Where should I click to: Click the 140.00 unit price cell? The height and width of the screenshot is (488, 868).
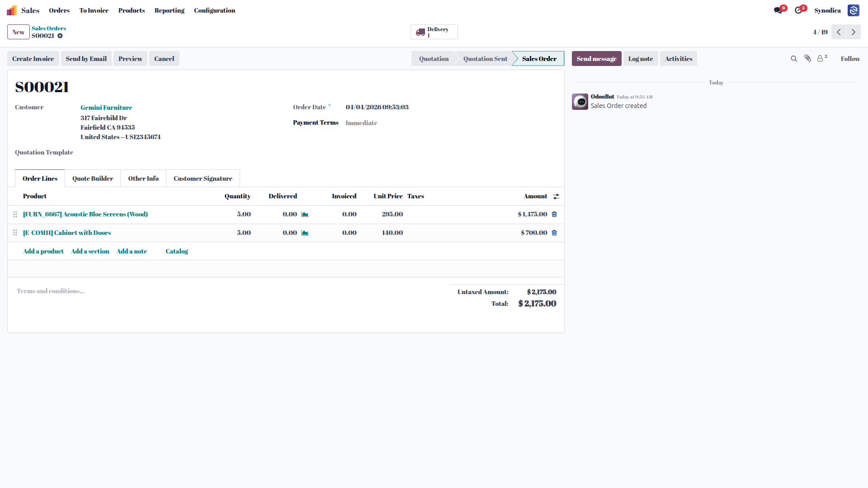[392, 233]
